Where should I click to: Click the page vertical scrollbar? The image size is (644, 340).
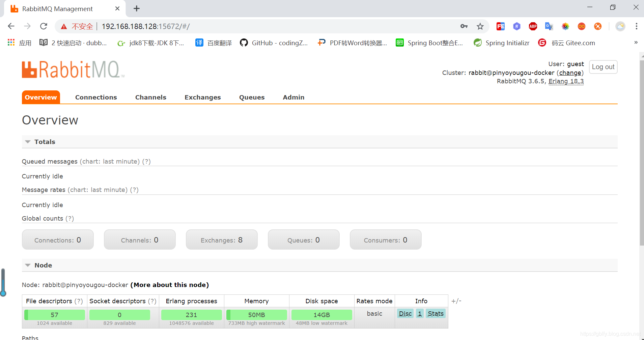click(x=642, y=153)
